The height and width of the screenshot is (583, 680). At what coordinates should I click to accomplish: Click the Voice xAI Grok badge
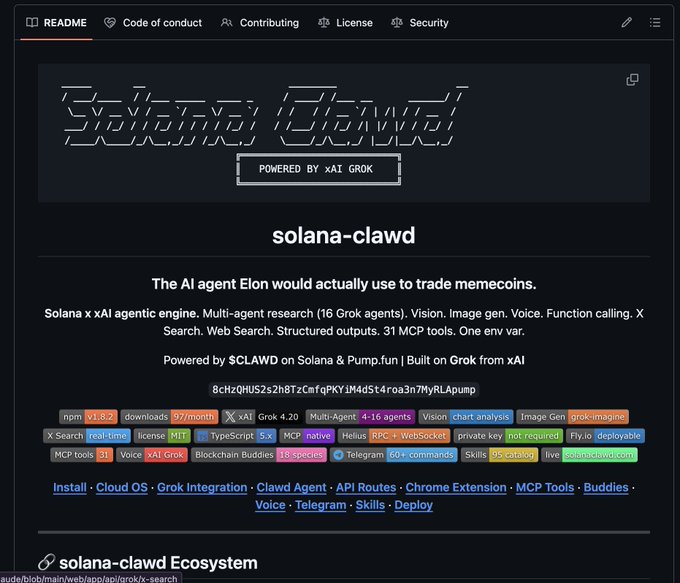[x=152, y=455]
